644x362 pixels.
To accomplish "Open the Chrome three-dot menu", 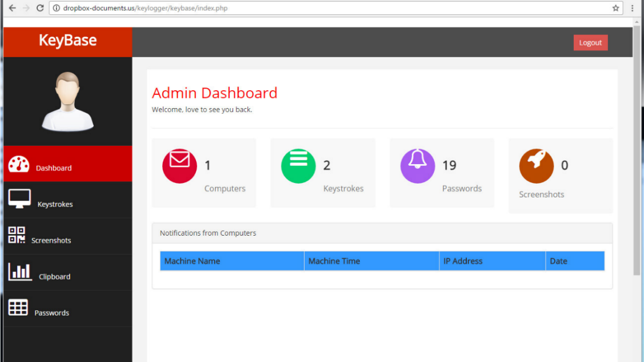I will pyautogui.click(x=633, y=8).
